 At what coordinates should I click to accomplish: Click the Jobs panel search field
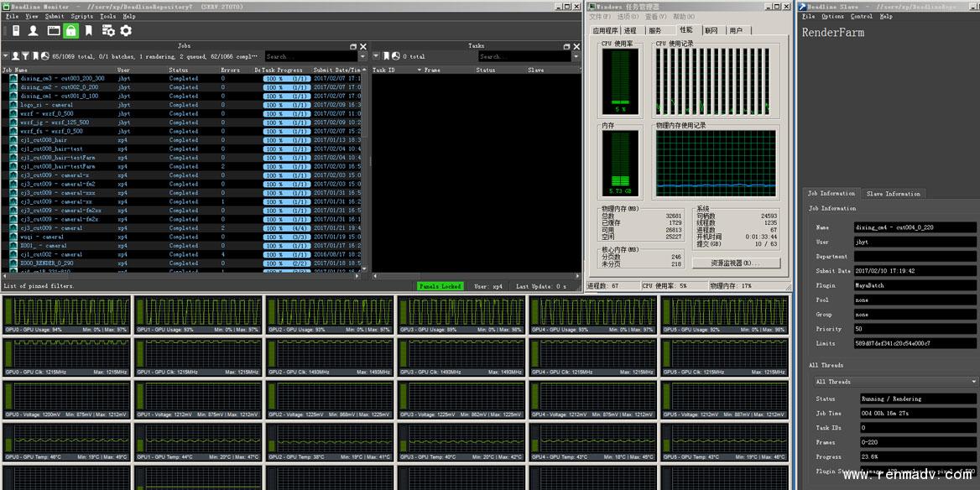click(x=310, y=56)
